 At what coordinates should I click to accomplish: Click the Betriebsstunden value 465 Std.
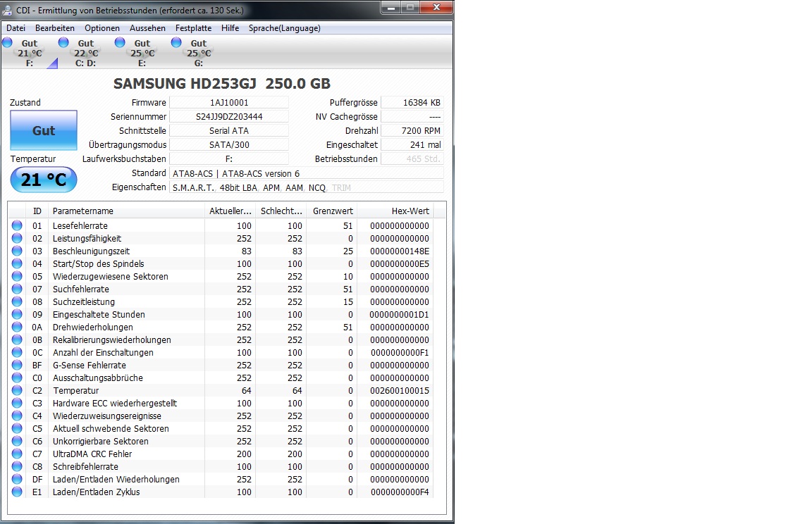pyautogui.click(x=412, y=158)
